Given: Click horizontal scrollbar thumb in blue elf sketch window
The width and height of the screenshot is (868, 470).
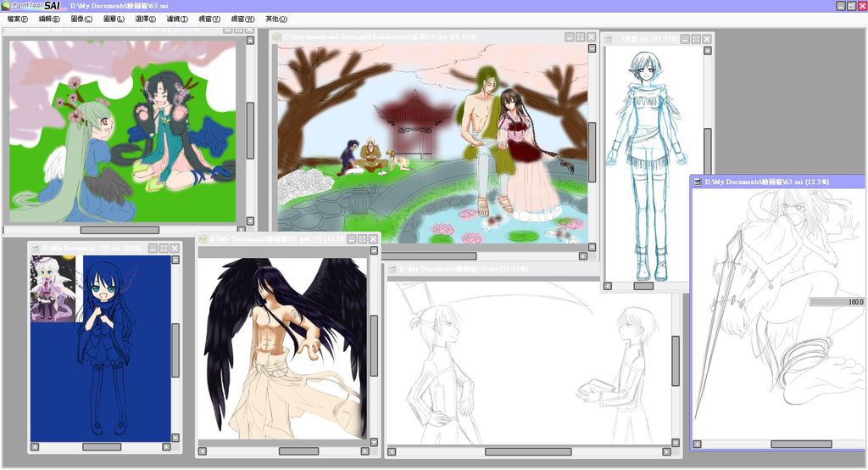Looking at the screenshot, I should pos(643,286).
